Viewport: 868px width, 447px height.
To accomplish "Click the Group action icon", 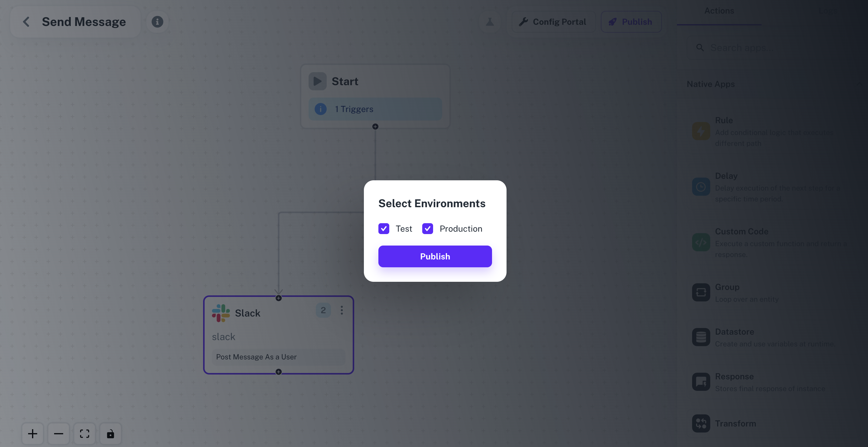I will tap(701, 292).
